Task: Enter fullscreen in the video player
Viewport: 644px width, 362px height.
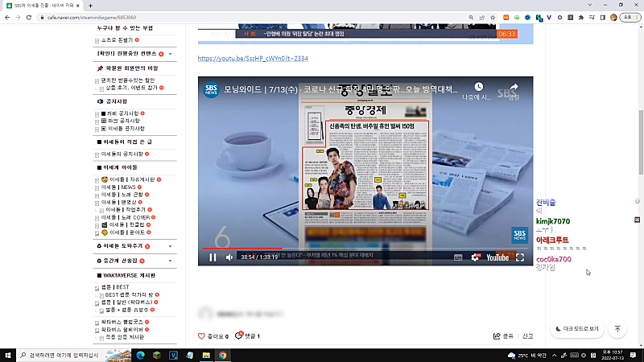Action: click(x=520, y=257)
